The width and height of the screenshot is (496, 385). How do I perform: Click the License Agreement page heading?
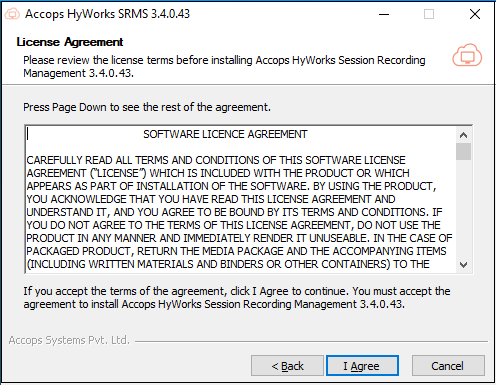coord(70,42)
